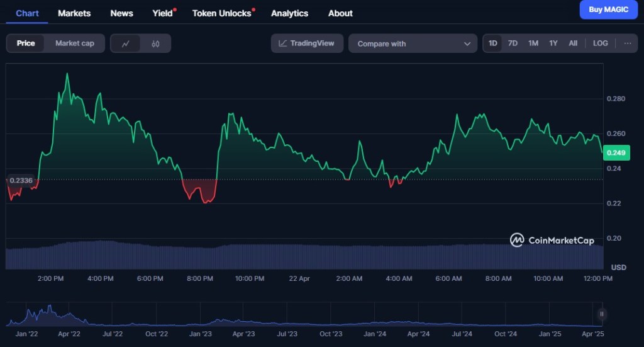
Task: Toggle LOG scale
Action: pyautogui.click(x=600, y=43)
